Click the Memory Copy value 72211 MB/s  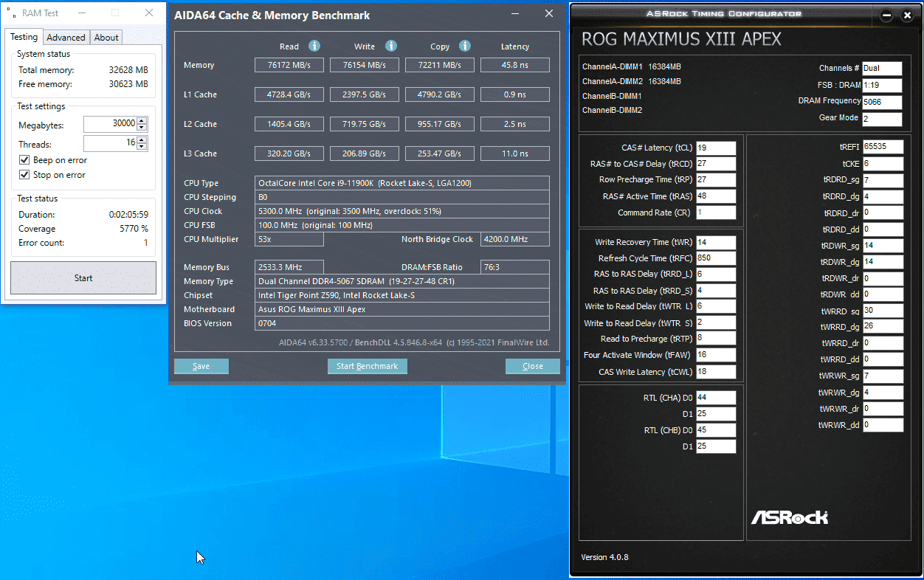(x=440, y=65)
